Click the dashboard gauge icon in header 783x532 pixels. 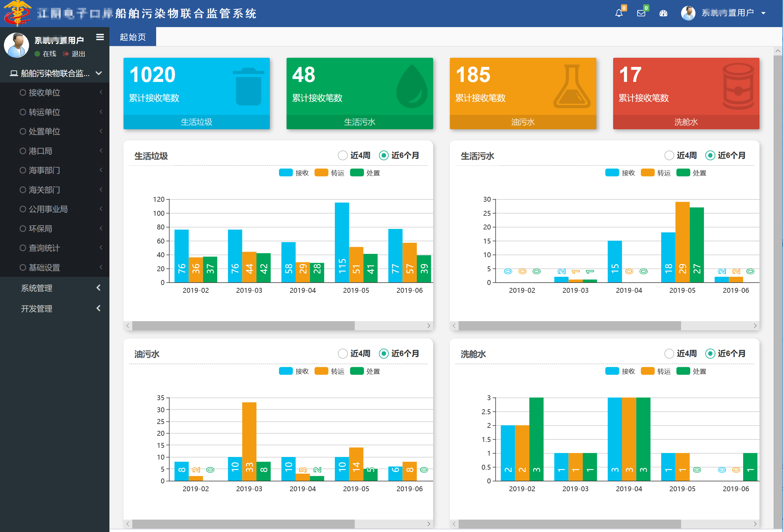click(663, 13)
